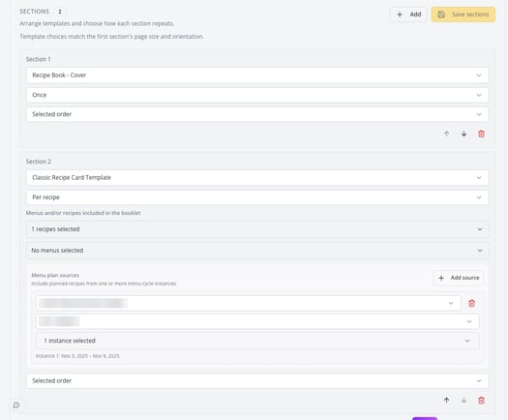Click Add source button
Image resolution: width=508 pixels, height=420 pixels.
[458, 278]
